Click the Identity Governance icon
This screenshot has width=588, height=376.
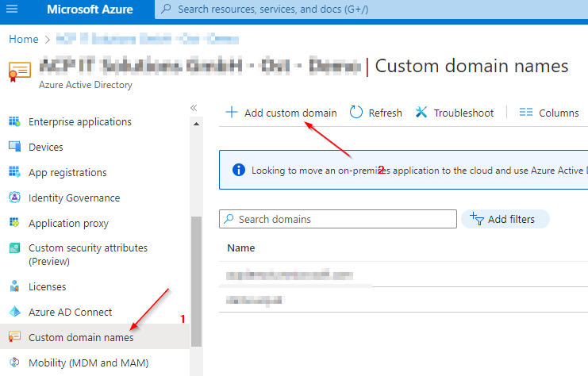point(14,198)
